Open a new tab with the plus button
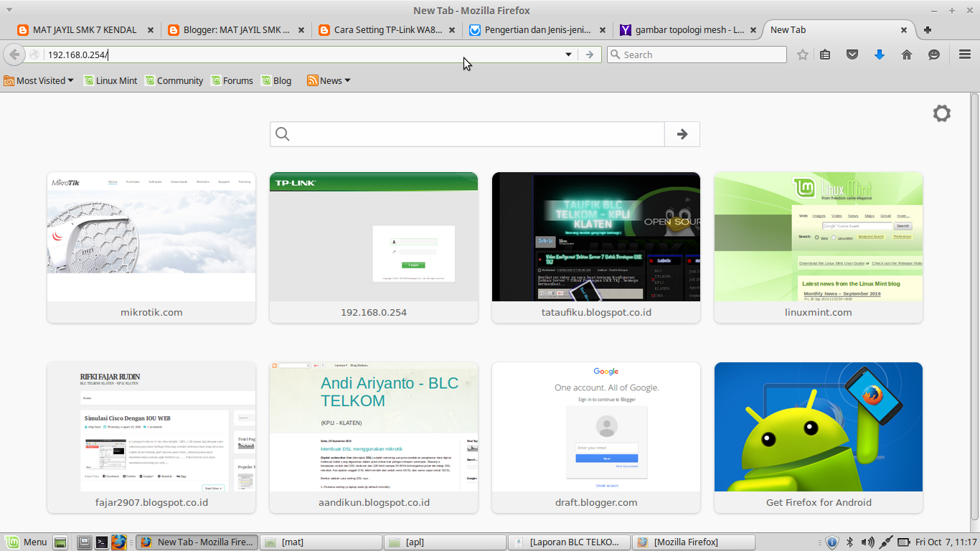 coord(928,30)
